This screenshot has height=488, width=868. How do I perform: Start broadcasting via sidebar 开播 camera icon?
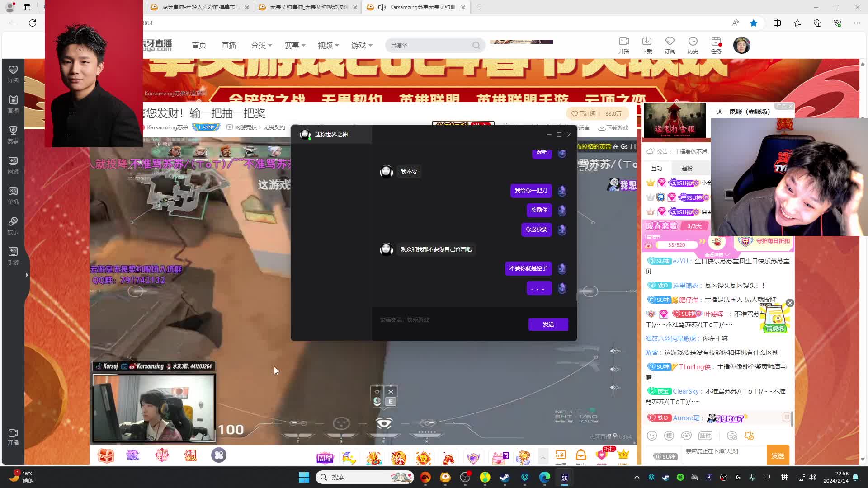[x=13, y=436]
